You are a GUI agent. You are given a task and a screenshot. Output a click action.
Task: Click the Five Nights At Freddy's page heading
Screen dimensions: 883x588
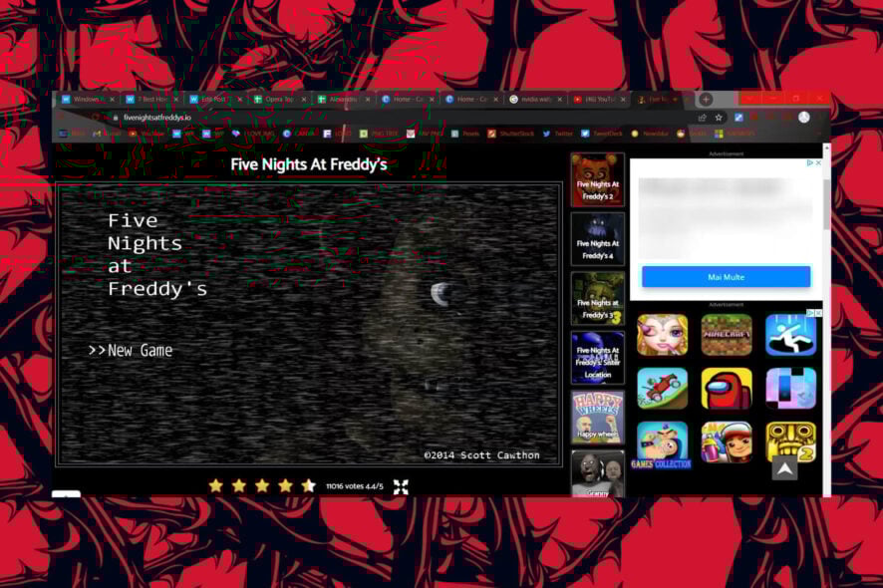(x=309, y=164)
